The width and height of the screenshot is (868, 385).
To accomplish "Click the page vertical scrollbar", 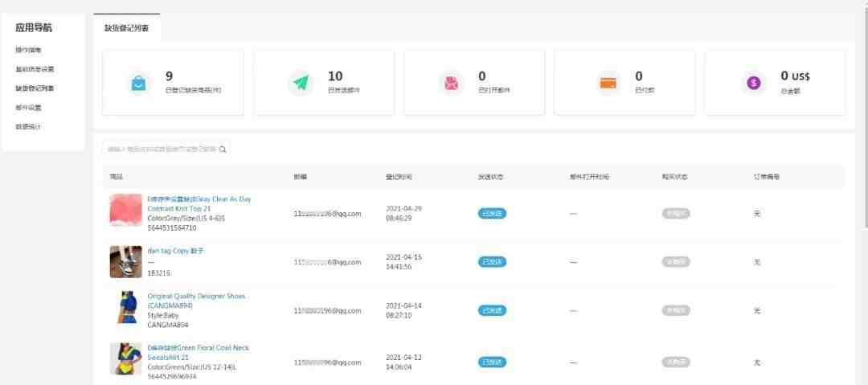I will tap(865, 117).
